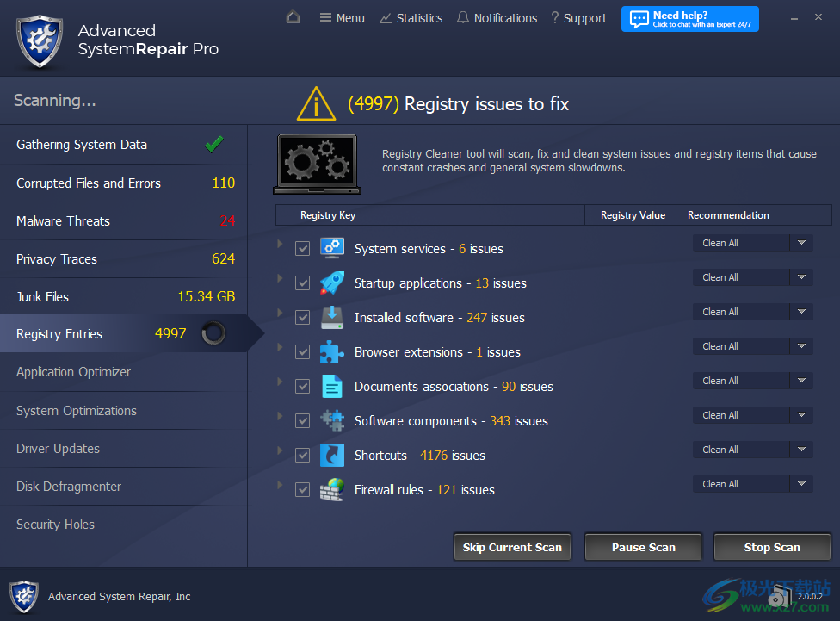Click the registry cleaner laptop gears image

pos(317,165)
